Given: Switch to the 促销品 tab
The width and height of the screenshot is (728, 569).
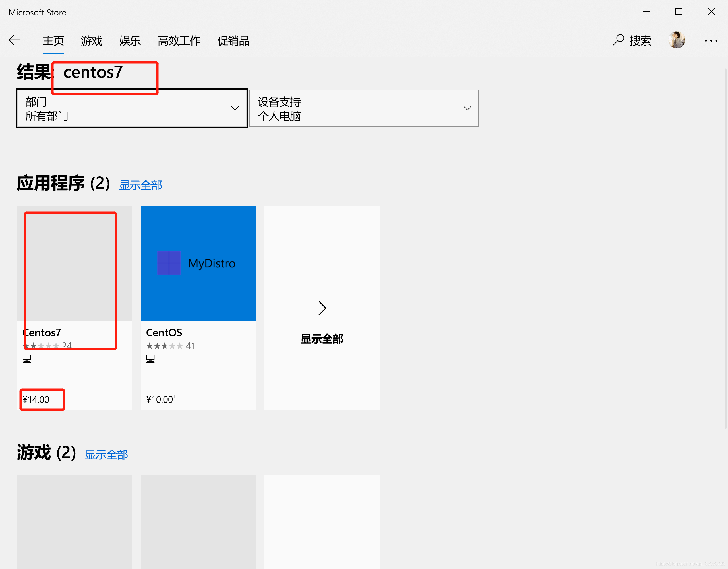Looking at the screenshot, I should tap(233, 41).
